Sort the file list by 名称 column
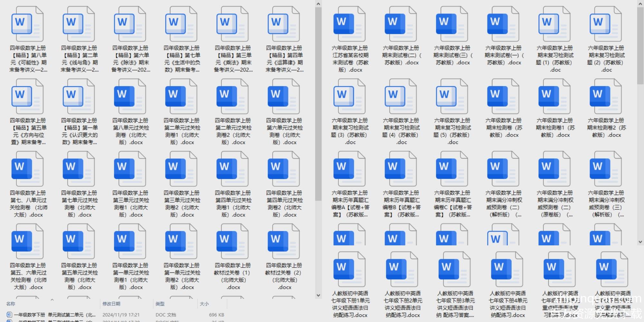644x322 pixels. [x=11, y=304]
